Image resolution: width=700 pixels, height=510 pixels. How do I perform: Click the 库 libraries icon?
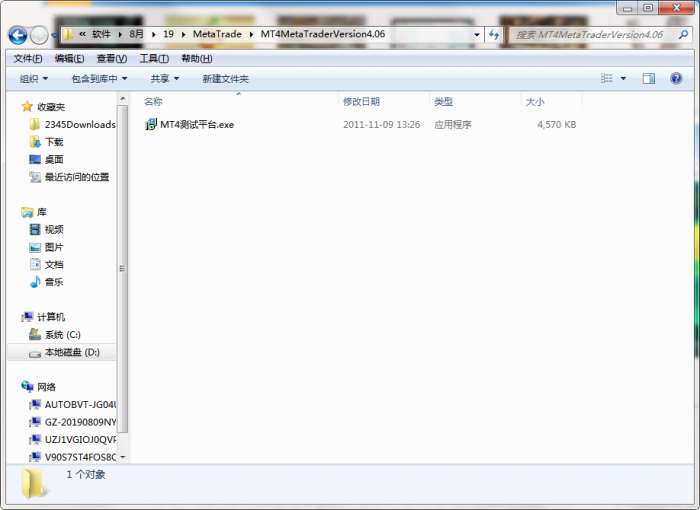tap(27, 212)
